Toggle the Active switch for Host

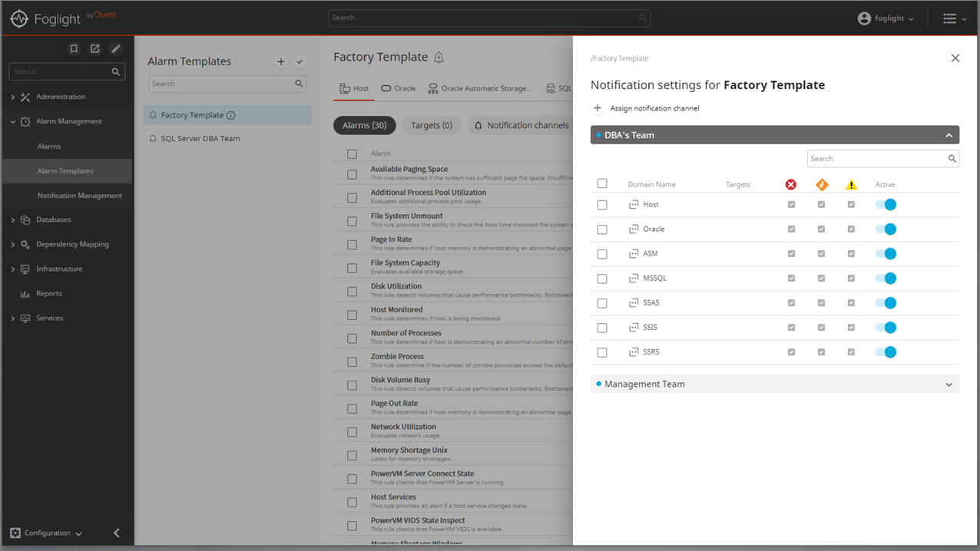886,205
